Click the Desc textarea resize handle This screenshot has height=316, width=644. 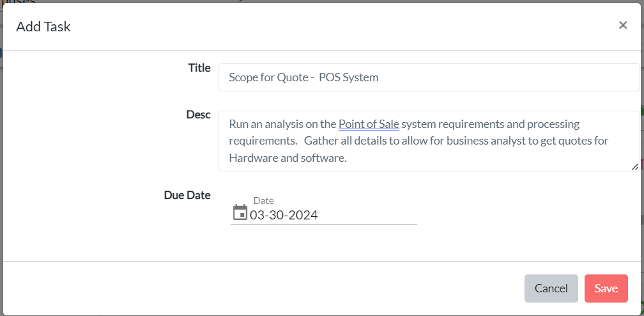coord(634,167)
